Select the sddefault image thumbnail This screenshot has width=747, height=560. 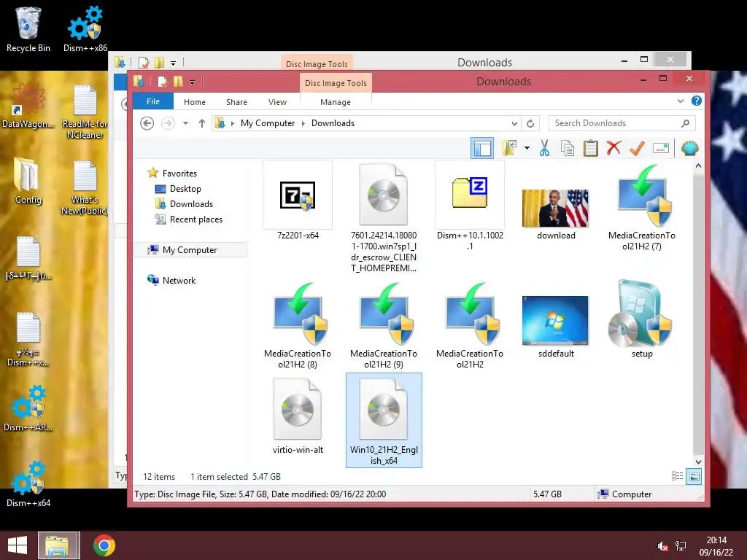point(555,327)
